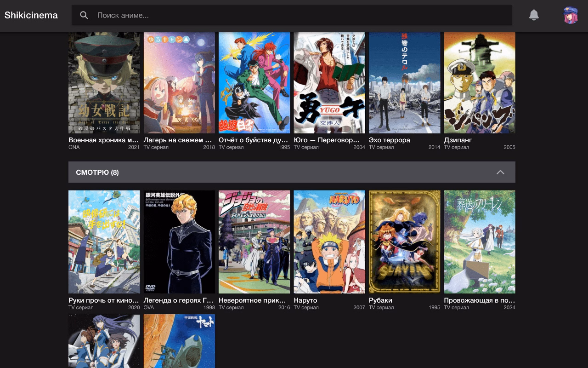The image size is (588, 368).
Task: Select the space battleship Yamato poster
Action: coord(179,341)
